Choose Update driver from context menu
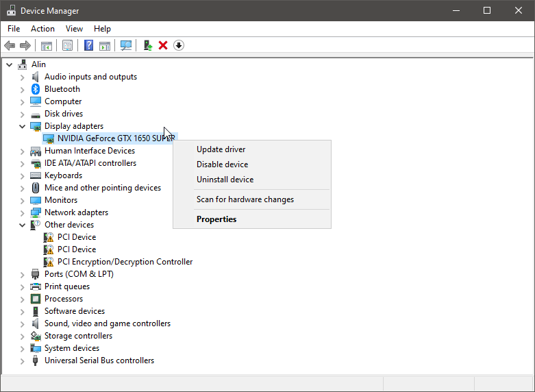The width and height of the screenshot is (535, 392). pos(252,149)
